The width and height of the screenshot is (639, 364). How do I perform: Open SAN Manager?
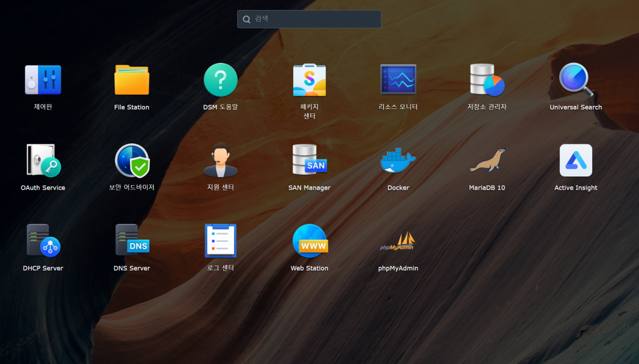click(x=310, y=161)
